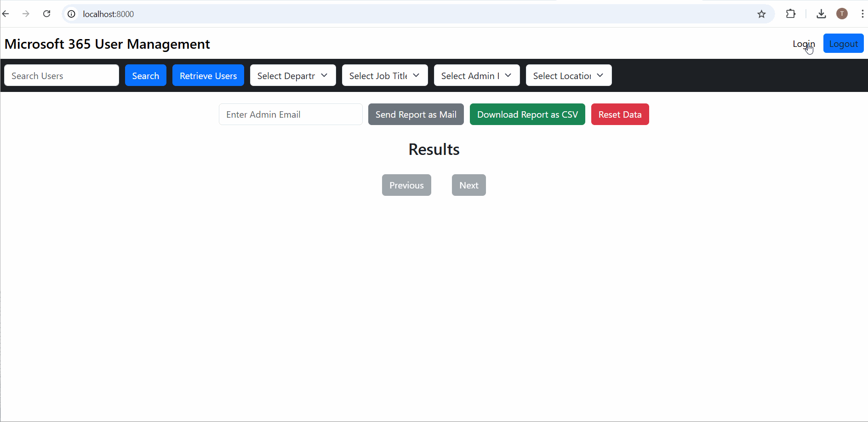Click the blue Search button
868x422 pixels.
click(x=146, y=75)
